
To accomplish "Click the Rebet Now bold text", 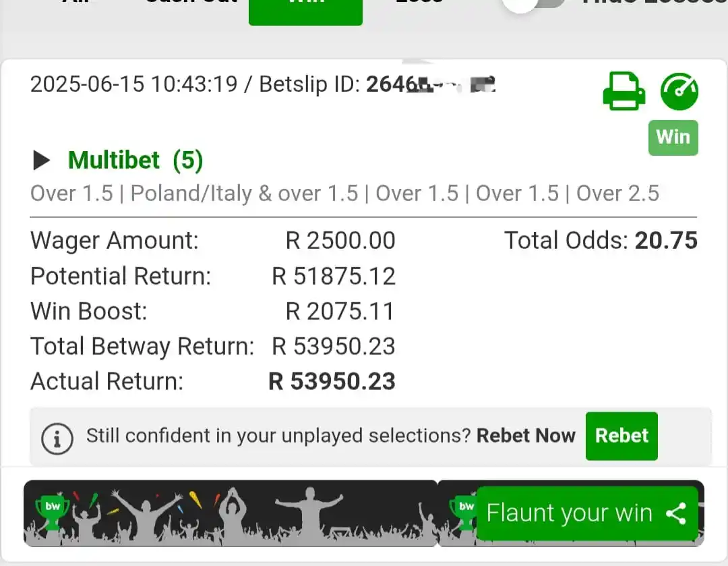I will coord(526,436).
